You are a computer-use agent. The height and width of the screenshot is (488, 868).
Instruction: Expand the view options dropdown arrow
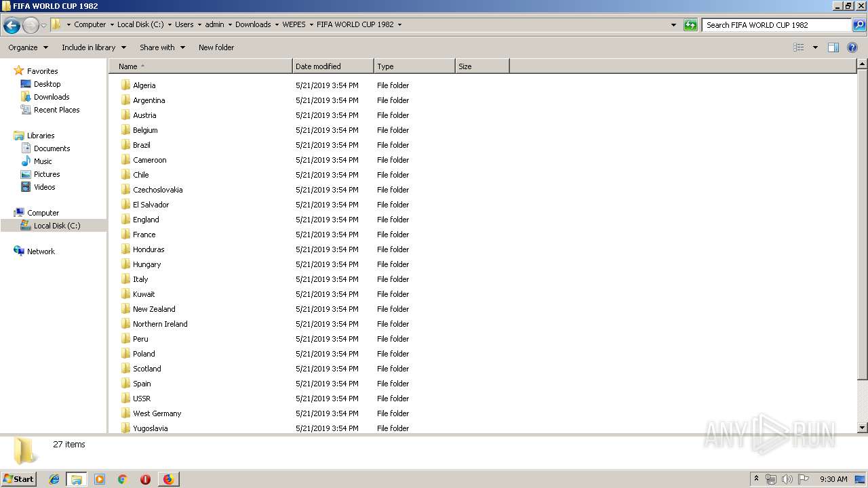[x=815, y=47]
